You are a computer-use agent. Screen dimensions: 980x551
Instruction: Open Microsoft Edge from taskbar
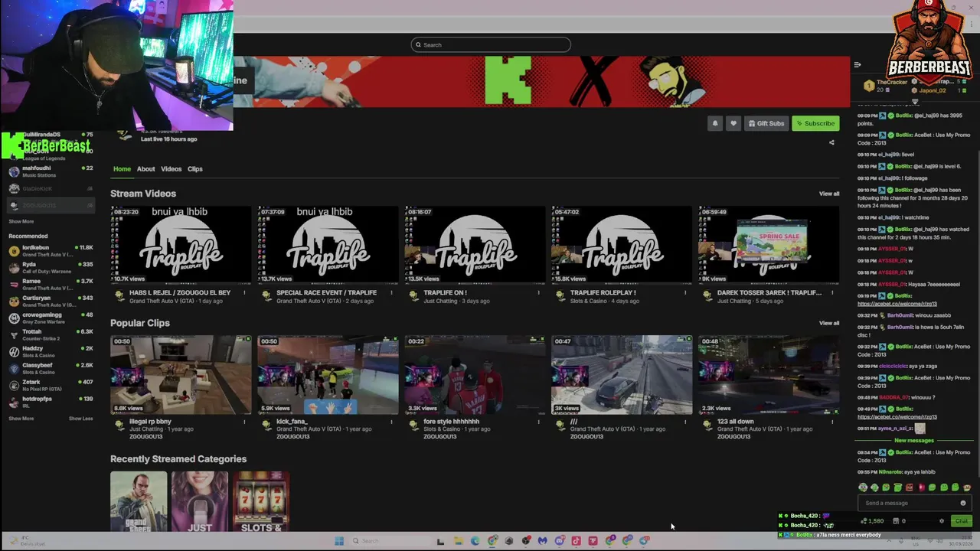coord(475,541)
